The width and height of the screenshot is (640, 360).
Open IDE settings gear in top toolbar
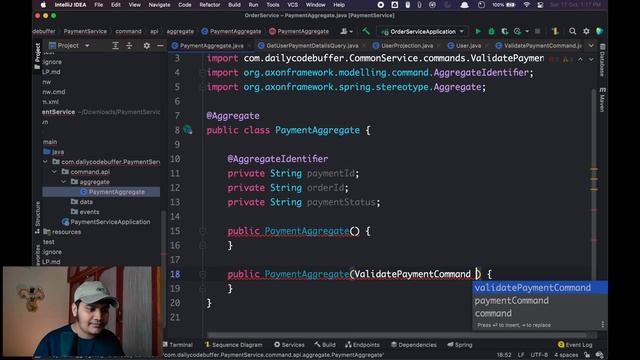[586, 31]
